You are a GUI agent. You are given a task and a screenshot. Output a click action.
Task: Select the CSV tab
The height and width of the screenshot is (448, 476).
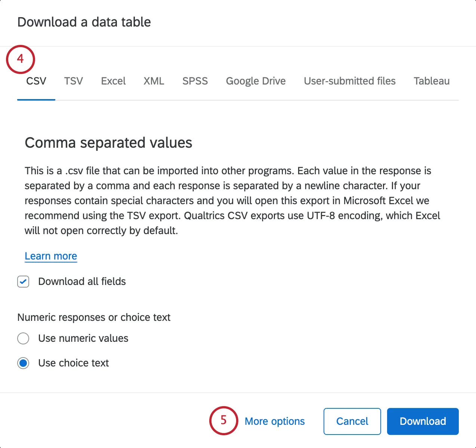coord(36,81)
